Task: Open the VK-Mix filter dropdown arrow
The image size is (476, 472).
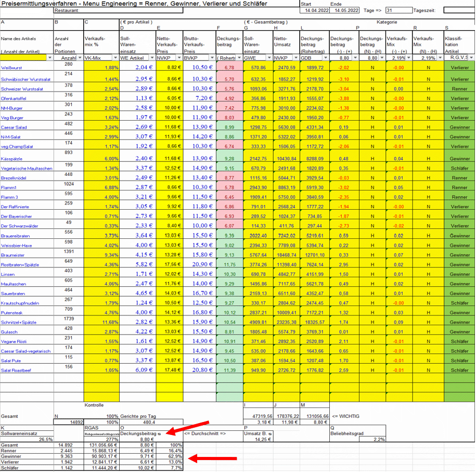Action: 115,58
